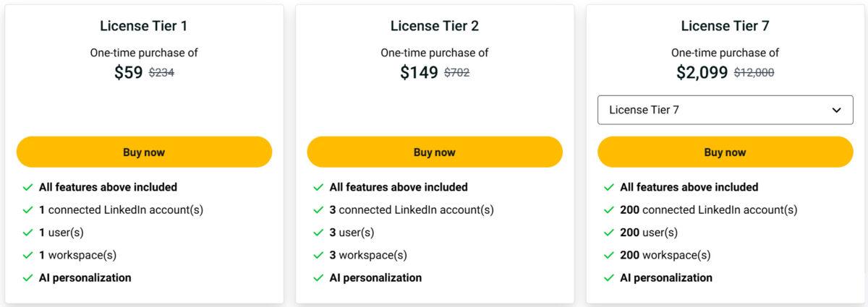This screenshot has width=868, height=307.
Task: Click Buy now under License Tier 2
Action: click(435, 152)
